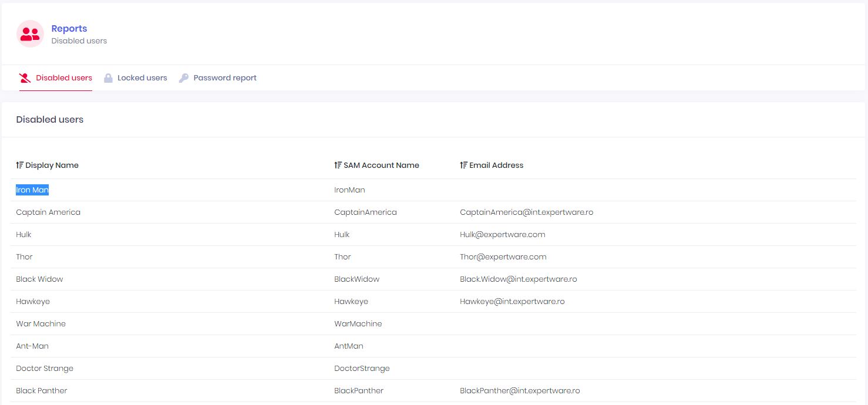The height and width of the screenshot is (405, 868).
Task: Click the Password report key icon
Action: pyautogui.click(x=184, y=78)
